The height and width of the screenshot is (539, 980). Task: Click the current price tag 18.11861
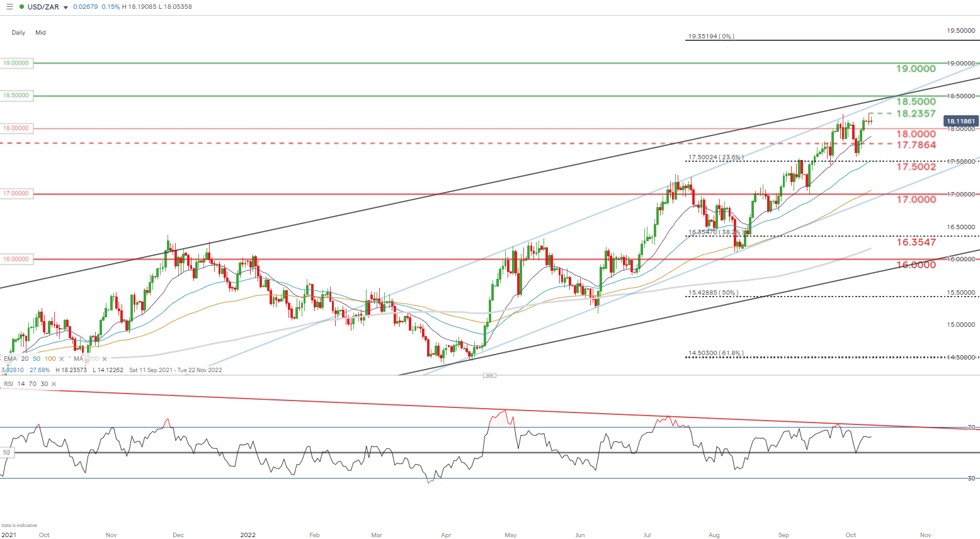click(960, 121)
